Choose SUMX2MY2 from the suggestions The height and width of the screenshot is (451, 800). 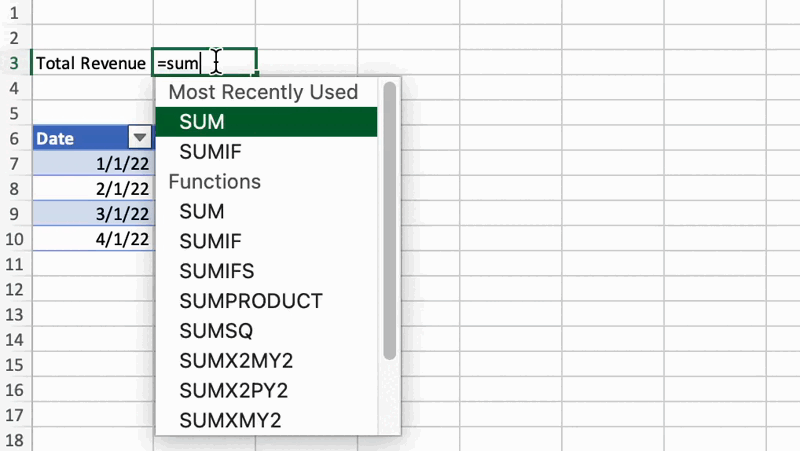pos(236,360)
